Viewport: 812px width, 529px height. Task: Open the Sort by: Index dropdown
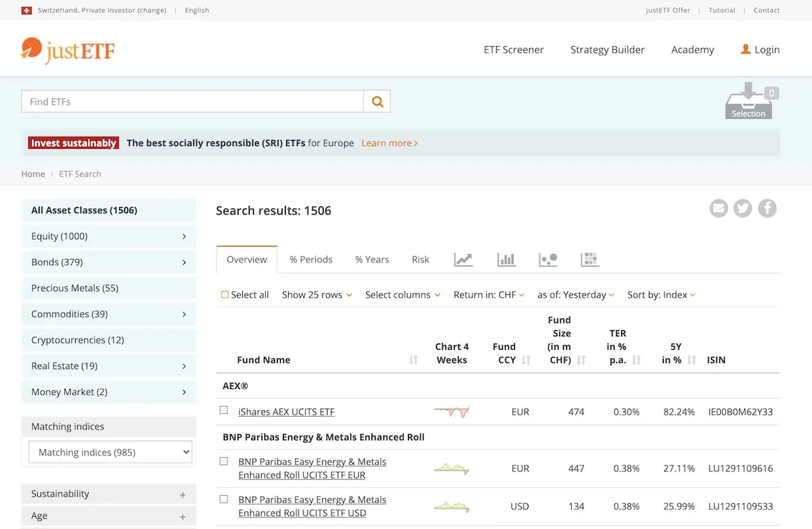coord(661,295)
